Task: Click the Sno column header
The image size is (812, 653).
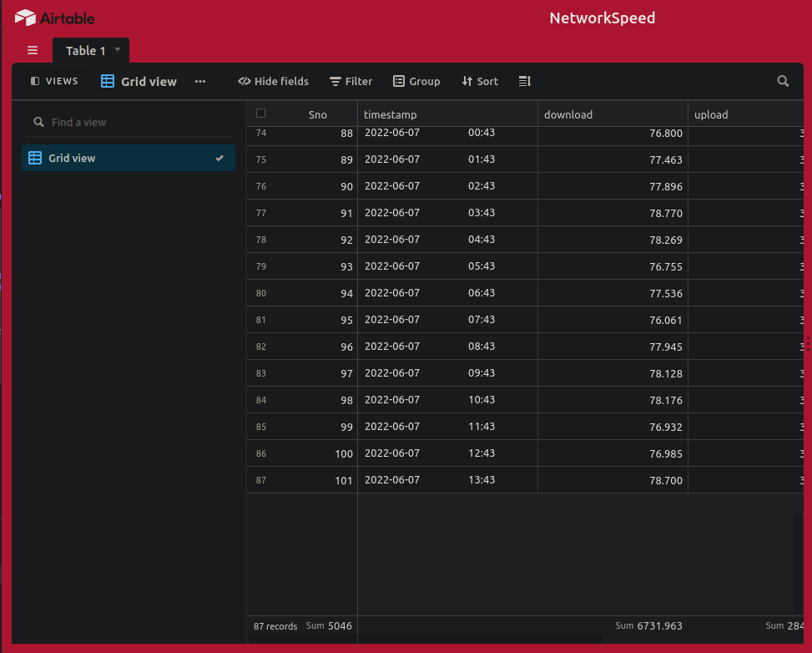Action: pyautogui.click(x=318, y=114)
